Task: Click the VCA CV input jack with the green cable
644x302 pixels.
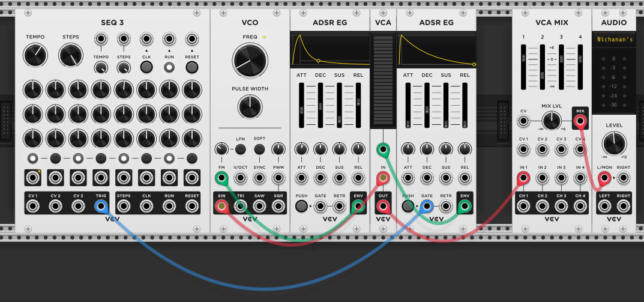Action: pos(383,150)
